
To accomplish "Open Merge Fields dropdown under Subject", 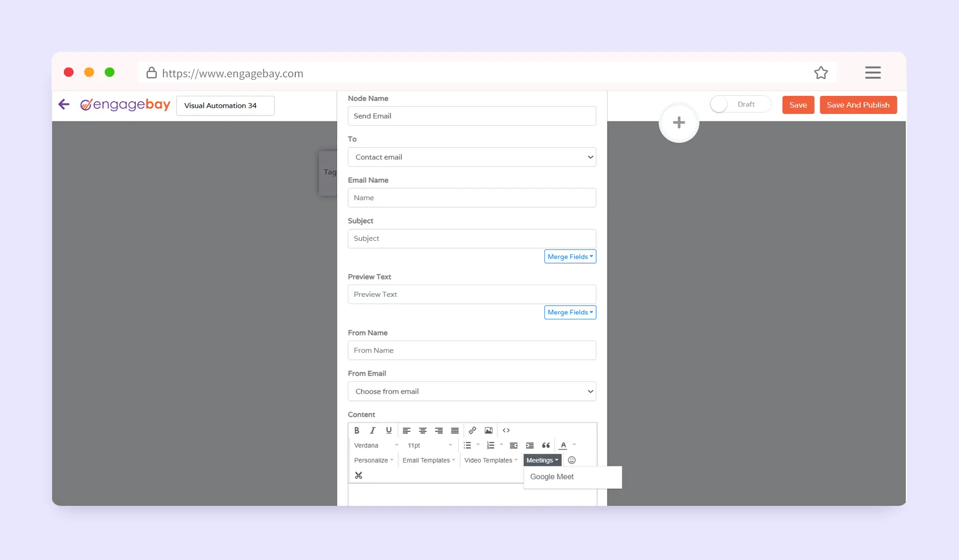I will [570, 257].
